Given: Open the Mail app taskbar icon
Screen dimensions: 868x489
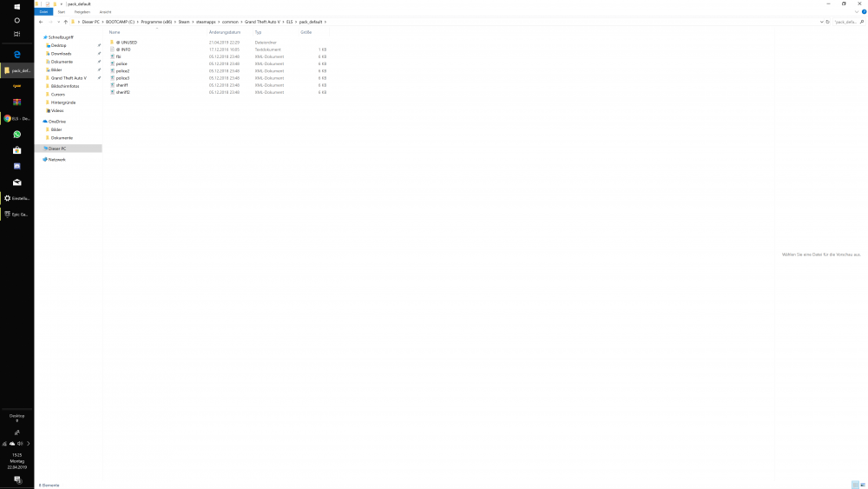Looking at the screenshot, I should (x=16, y=182).
